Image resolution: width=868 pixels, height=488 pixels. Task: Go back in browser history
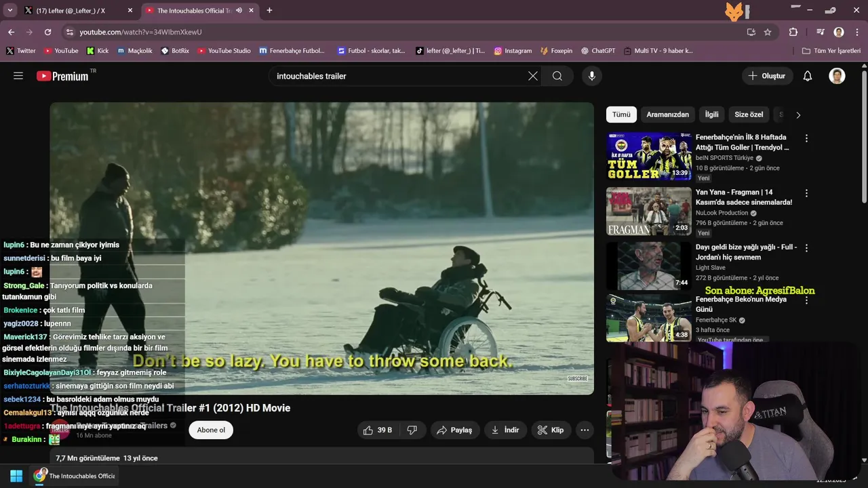pos(11,32)
